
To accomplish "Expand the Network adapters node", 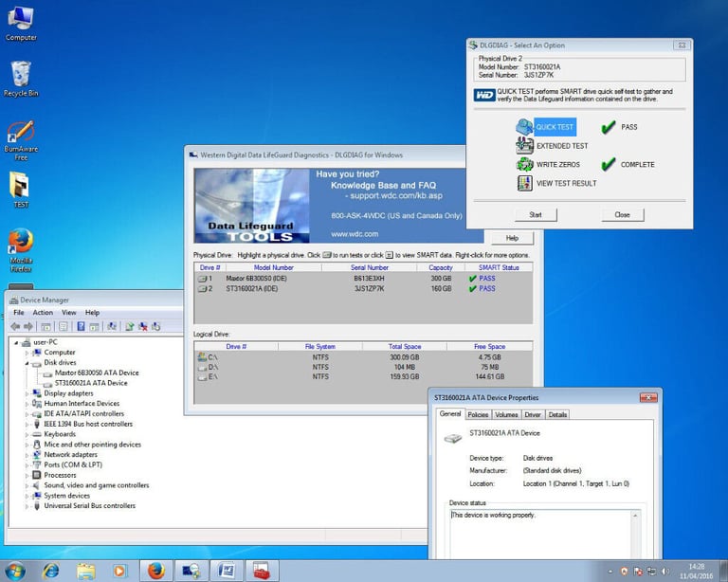I will coord(27,455).
